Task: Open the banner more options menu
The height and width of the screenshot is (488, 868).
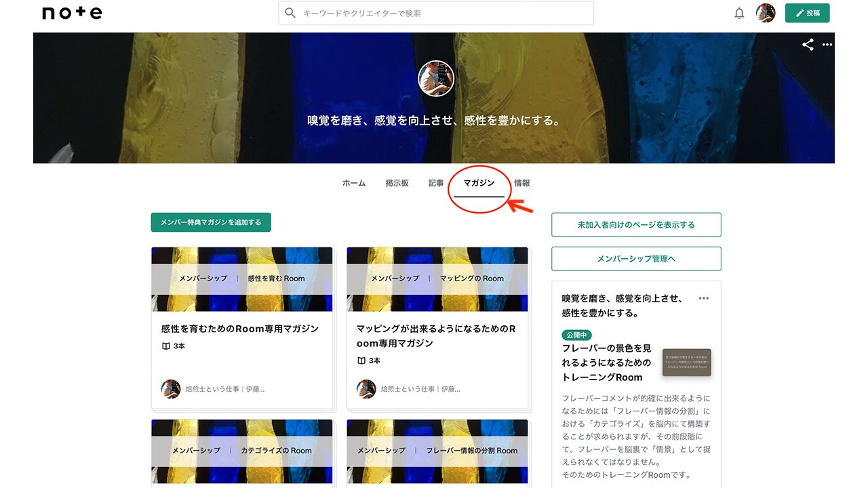Action: pos(827,45)
